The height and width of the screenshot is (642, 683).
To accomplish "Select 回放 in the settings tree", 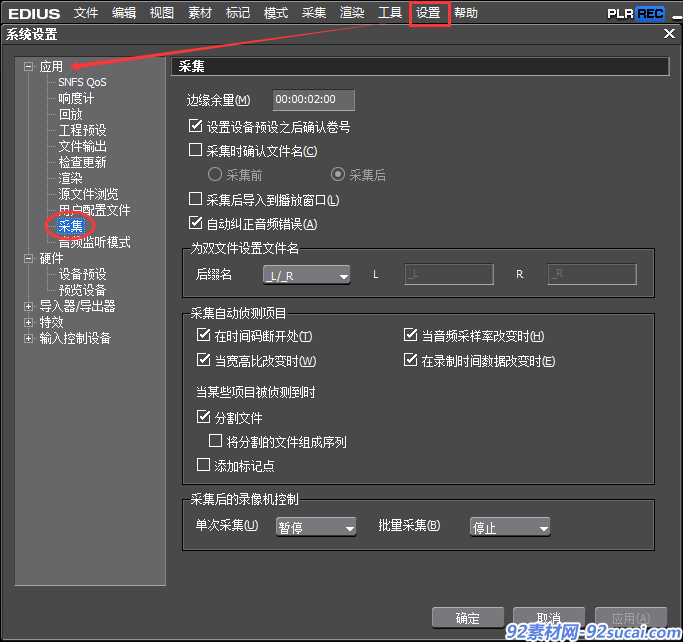I will [x=71, y=115].
